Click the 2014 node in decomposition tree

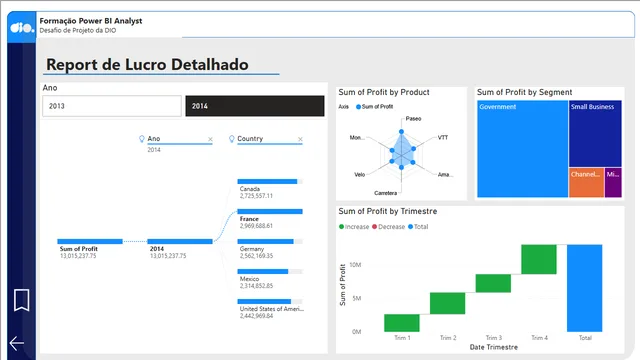tap(180, 242)
